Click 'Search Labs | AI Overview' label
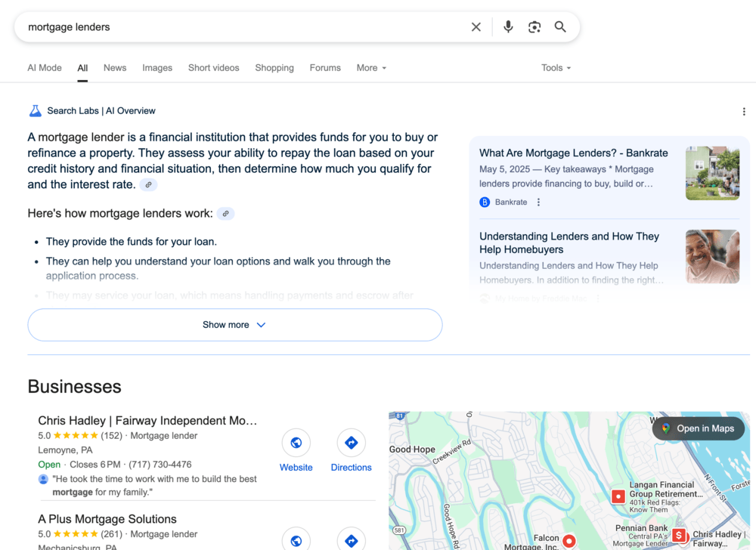 click(101, 111)
